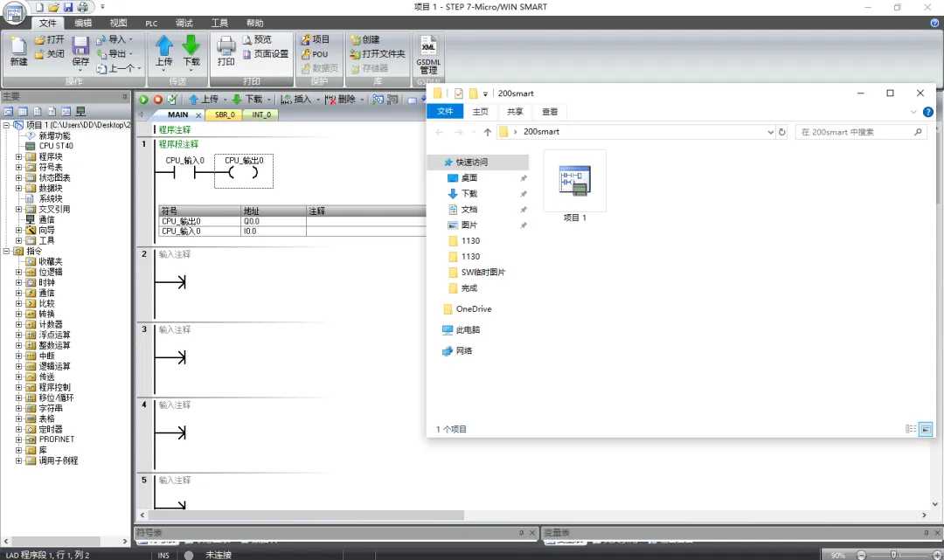Click 桌面 in Explorer quick access
This screenshot has width=944, height=560.
469,178
